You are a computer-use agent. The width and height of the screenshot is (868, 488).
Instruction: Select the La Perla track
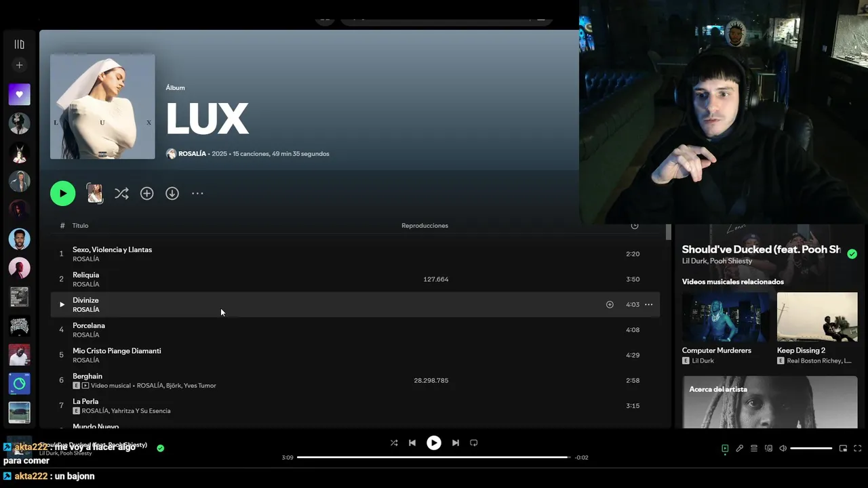click(x=355, y=405)
